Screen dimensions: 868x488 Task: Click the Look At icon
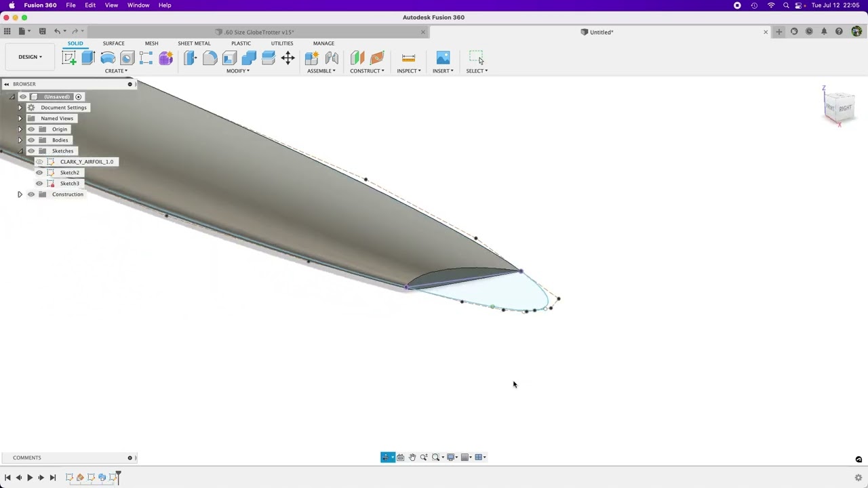400,457
